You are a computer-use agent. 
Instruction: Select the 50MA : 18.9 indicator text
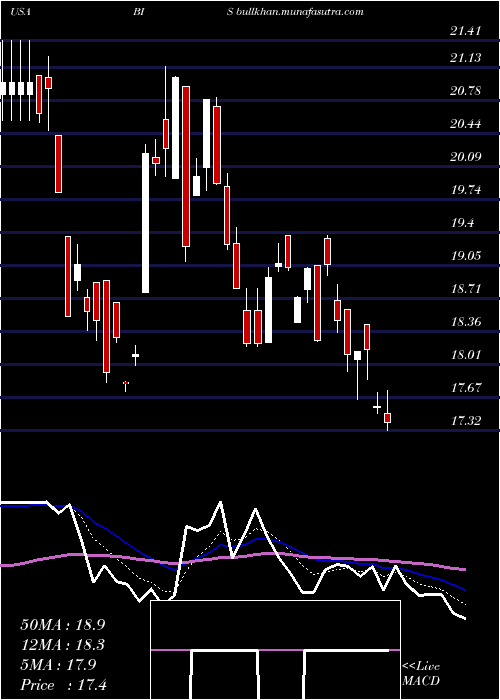pos(63,624)
